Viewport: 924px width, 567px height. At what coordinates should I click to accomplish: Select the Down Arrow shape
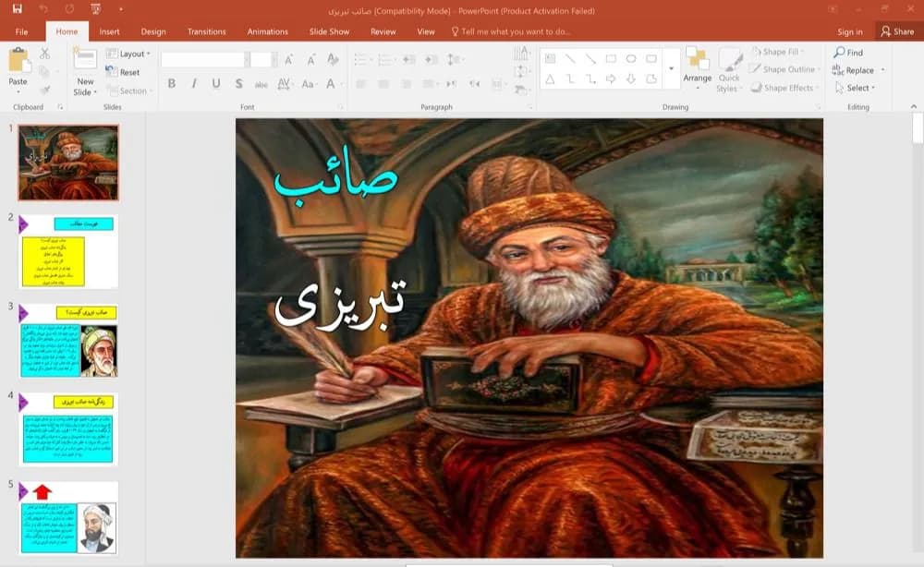point(631,78)
